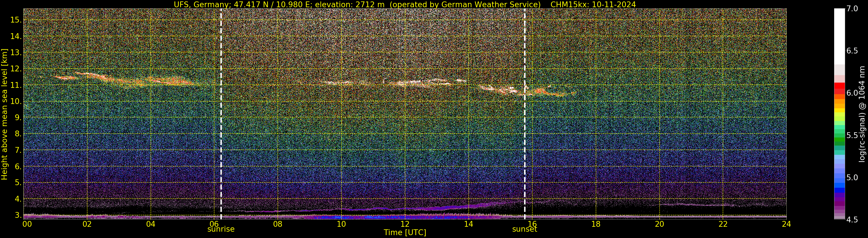
Task: Click height axis label '5.'
Action: (x=18, y=183)
